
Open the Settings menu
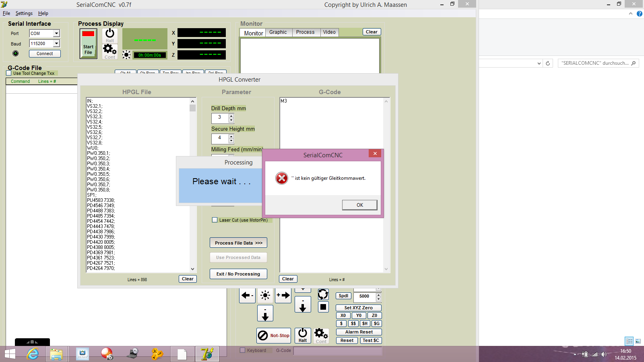pyautogui.click(x=24, y=13)
